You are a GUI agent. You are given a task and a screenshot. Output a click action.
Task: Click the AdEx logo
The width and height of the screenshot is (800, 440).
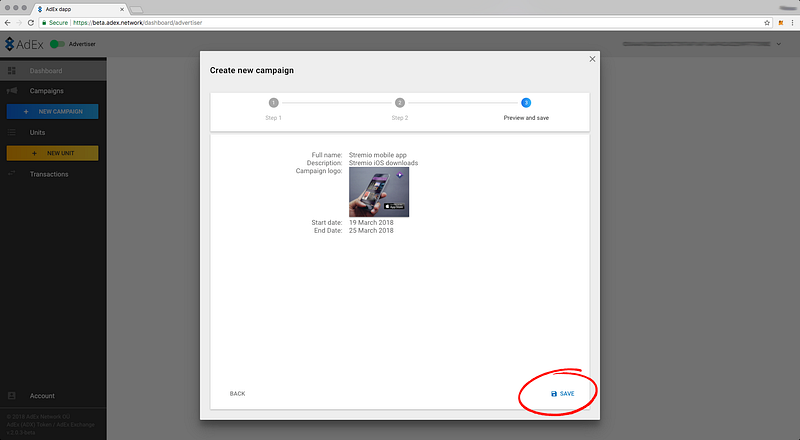tap(24, 44)
